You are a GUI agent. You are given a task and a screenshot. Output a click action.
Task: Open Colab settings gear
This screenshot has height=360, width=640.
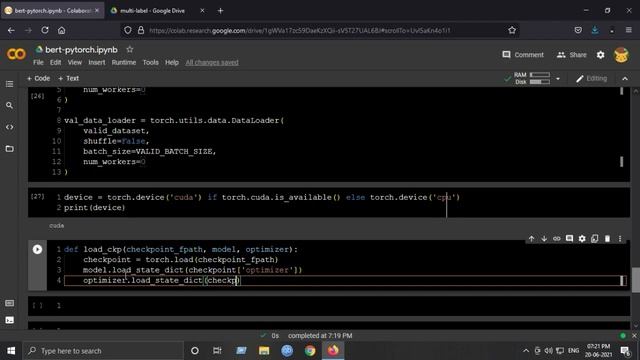click(x=600, y=55)
